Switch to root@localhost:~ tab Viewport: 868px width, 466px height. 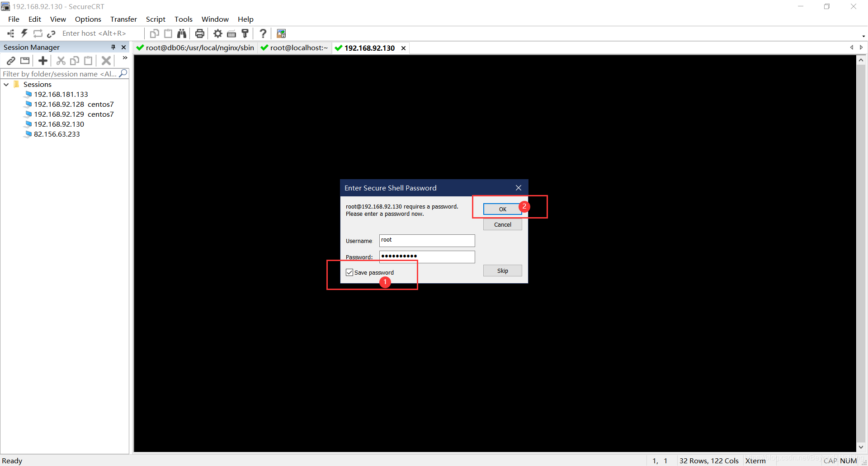click(294, 48)
